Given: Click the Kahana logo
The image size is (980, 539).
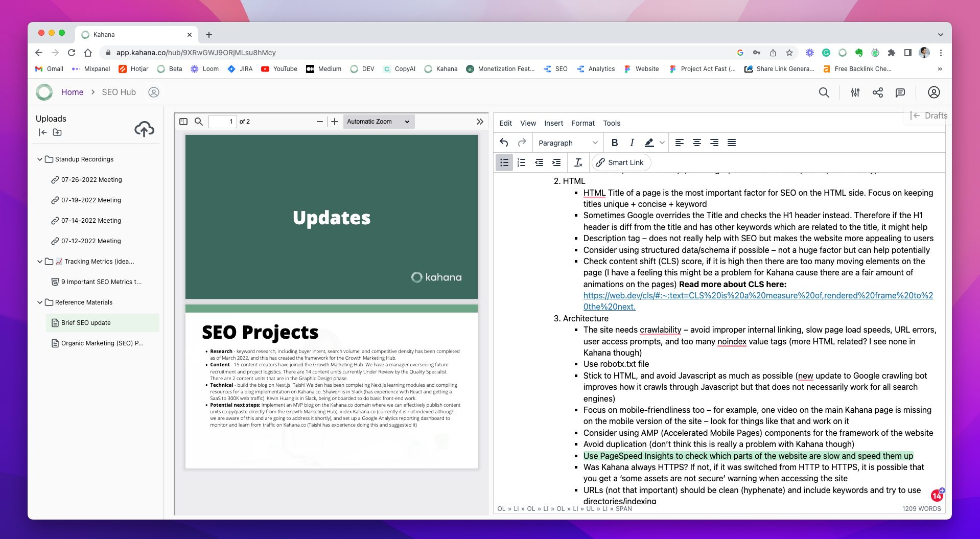Looking at the screenshot, I should pyautogui.click(x=44, y=92).
